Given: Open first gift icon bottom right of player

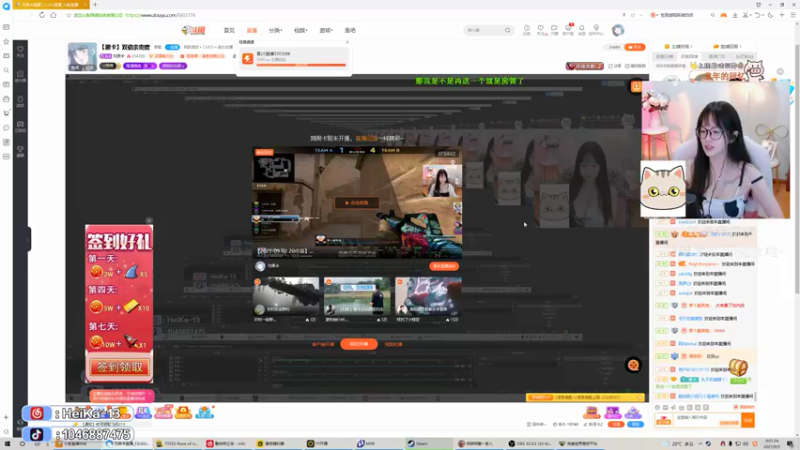Looking at the screenshot, I should click(592, 412).
